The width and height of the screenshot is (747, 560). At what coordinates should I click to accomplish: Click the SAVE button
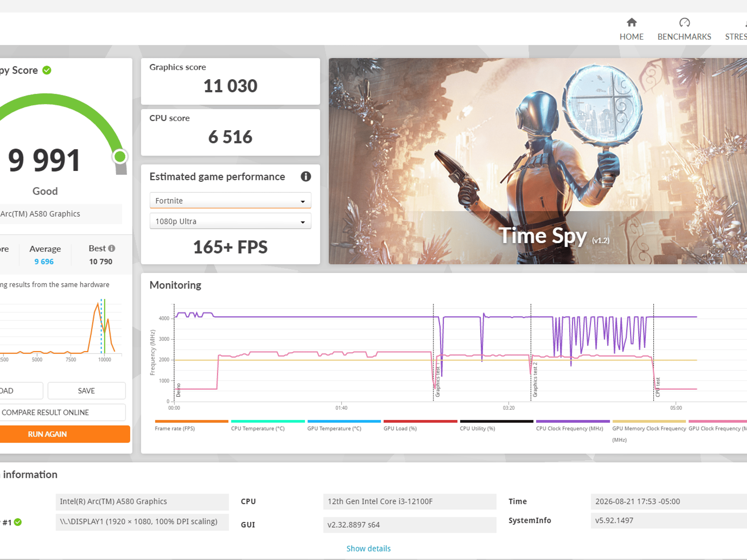86,391
